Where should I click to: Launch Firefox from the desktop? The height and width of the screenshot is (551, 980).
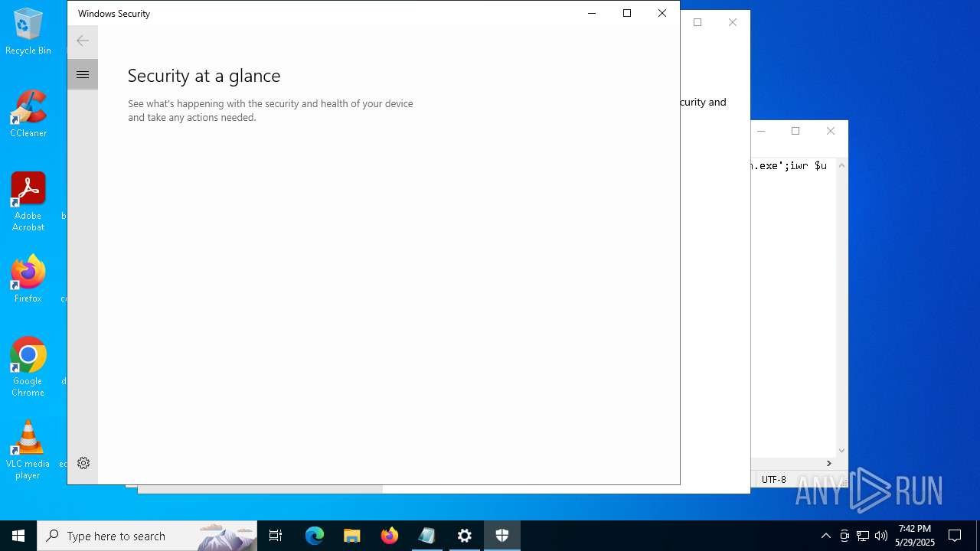(28, 279)
